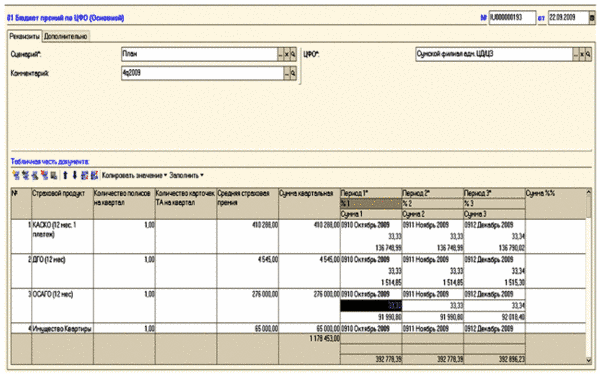Click Количество карточек ТА на квартал header
The width and height of the screenshot is (600, 374).
tap(186, 204)
